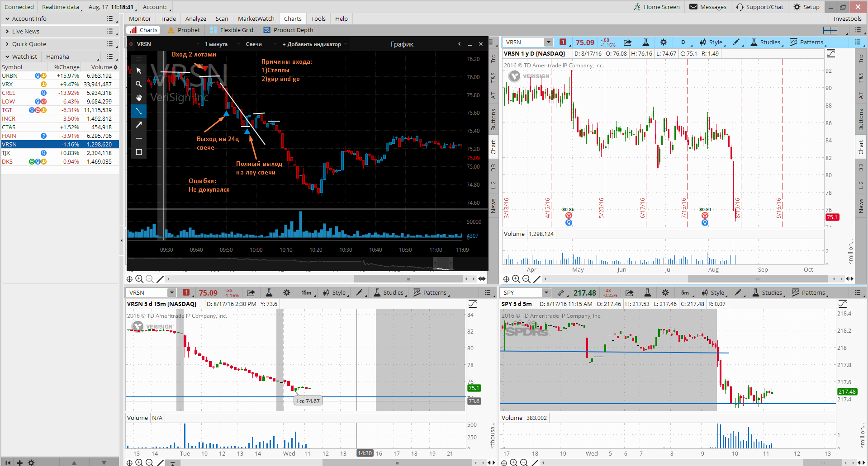The height and width of the screenshot is (466, 868).
Task: Click the scale toggle icon right of VRSN 1y D header
Action: point(831,54)
